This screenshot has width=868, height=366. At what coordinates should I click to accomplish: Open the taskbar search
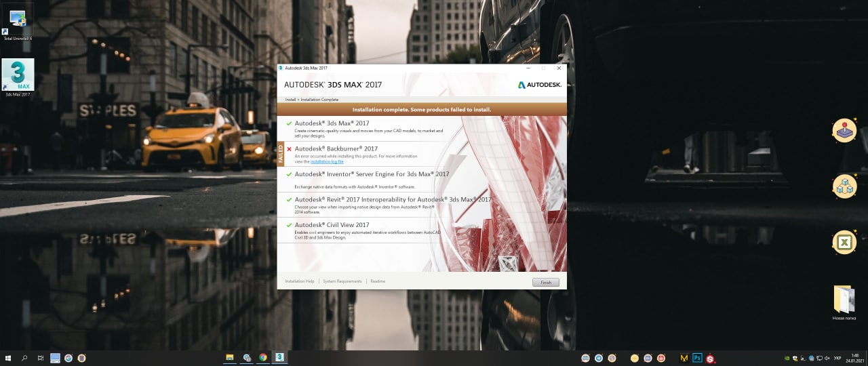pos(24,358)
